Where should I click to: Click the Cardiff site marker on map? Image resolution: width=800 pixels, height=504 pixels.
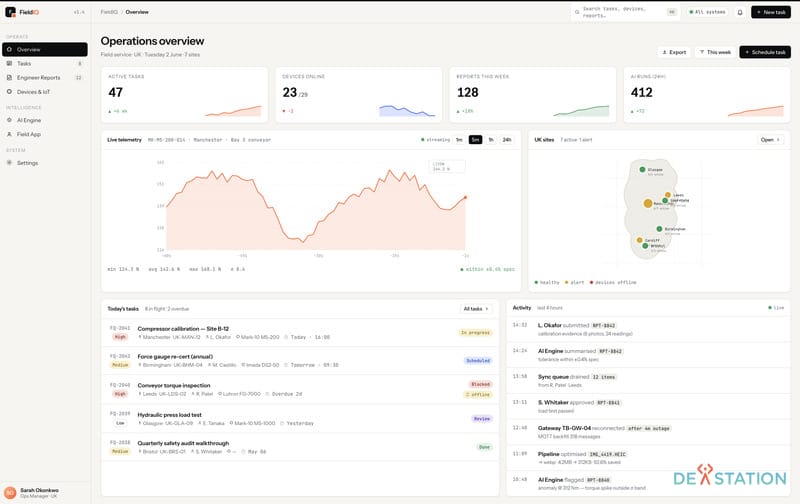639,240
